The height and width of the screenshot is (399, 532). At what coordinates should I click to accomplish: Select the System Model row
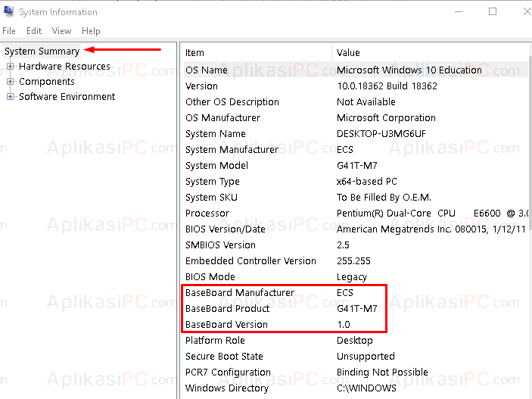click(356, 165)
